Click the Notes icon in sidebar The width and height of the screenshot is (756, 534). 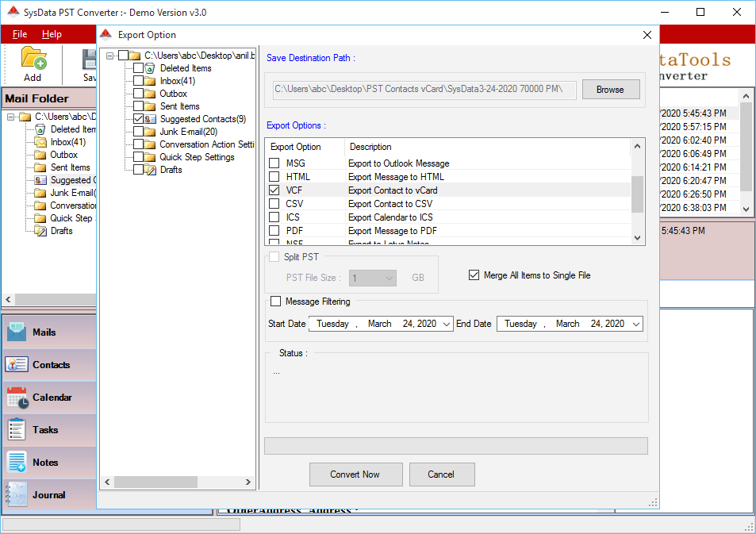coord(17,462)
